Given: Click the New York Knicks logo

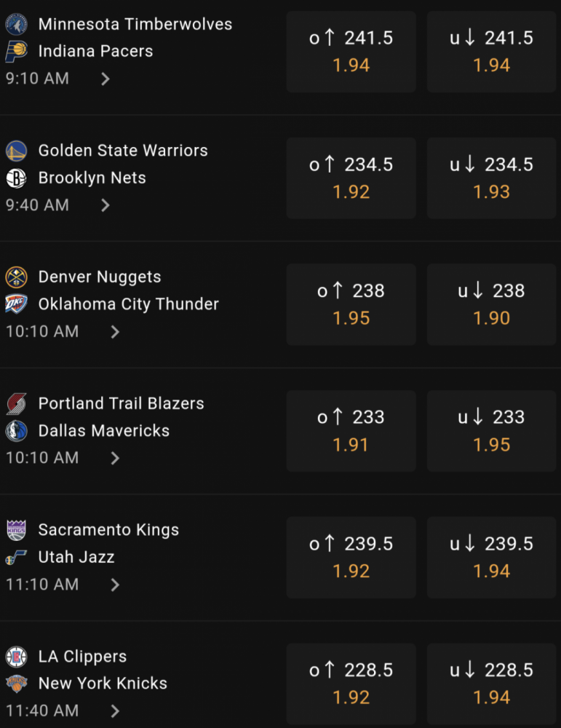Looking at the screenshot, I should 16,684.
